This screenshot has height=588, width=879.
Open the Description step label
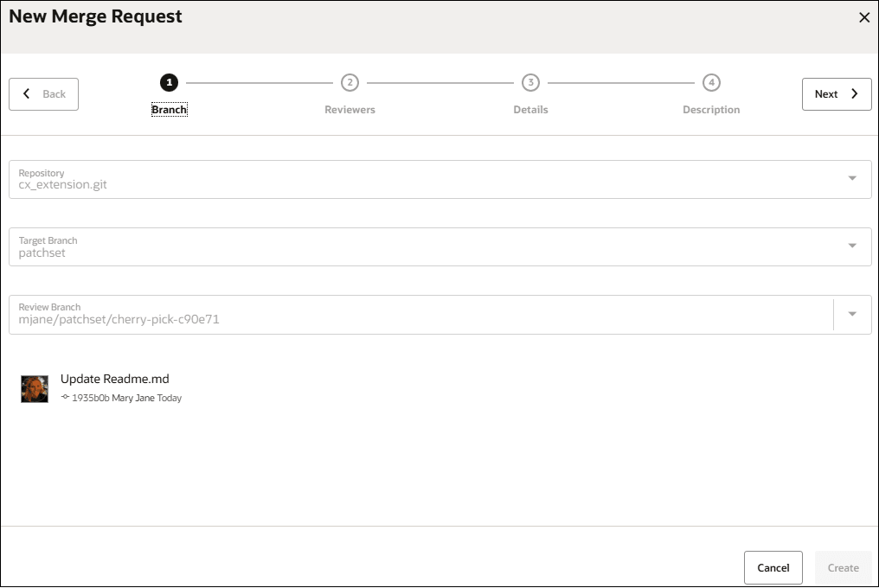click(x=711, y=110)
